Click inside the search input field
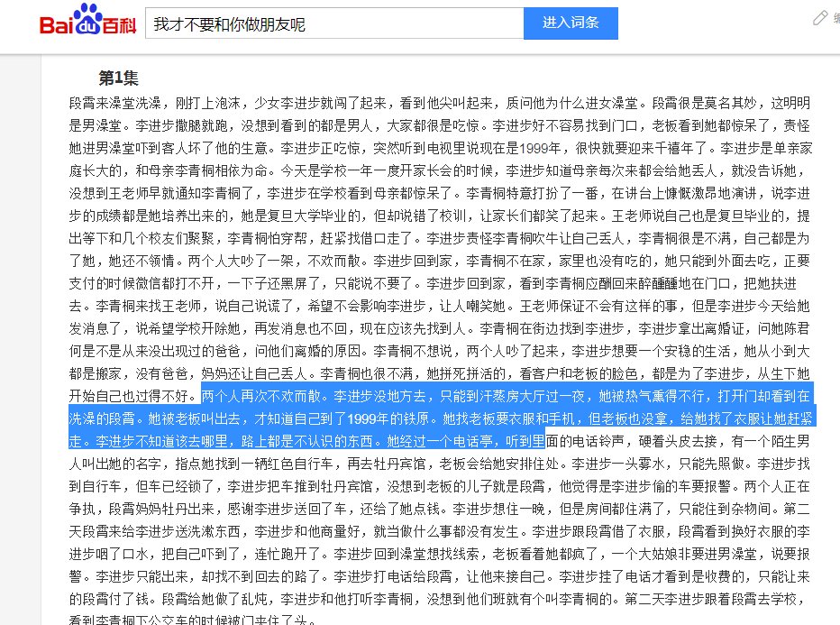The image size is (840, 625). click(361, 23)
